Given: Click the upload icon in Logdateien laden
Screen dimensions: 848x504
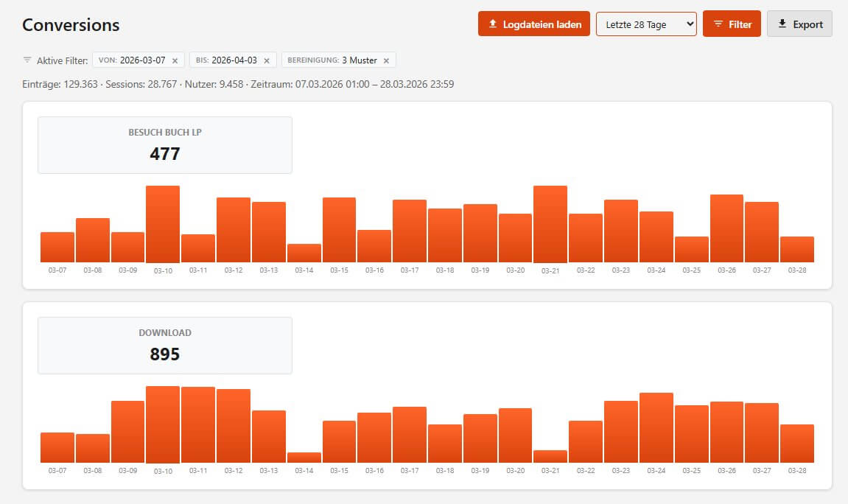Looking at the screenshot, I should tap(491, 24).
